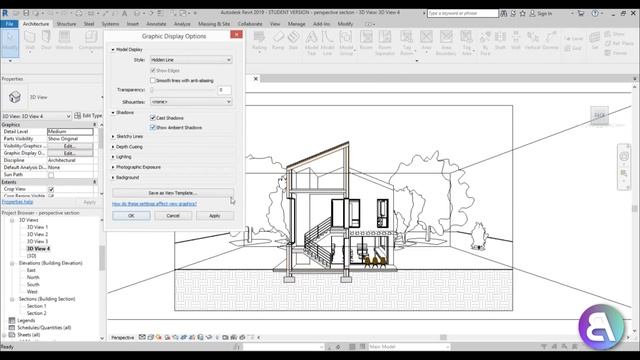Select the Door tool in the ribbon
The width and height of the screenshot is (640, 360).
[46, 40]
